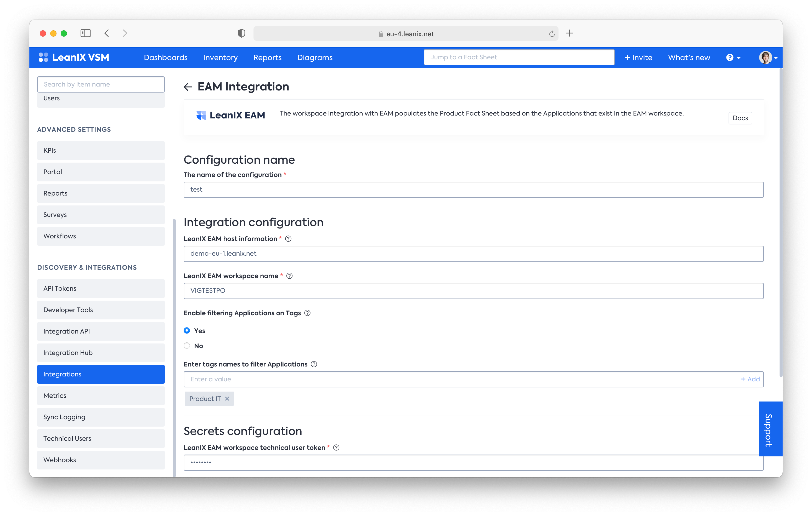Click the Invite button
This screenshot has height=516, width=812.
pyautogui.click(x=638, y=57)
